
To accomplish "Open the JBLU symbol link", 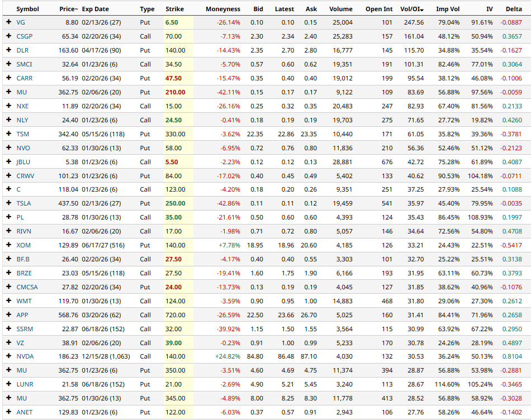I will 23,162.
